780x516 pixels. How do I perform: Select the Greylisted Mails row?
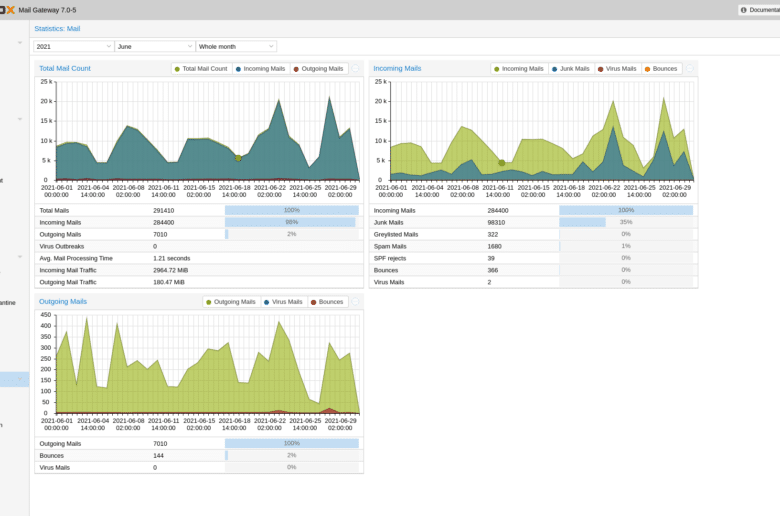[x=533, y=234]
